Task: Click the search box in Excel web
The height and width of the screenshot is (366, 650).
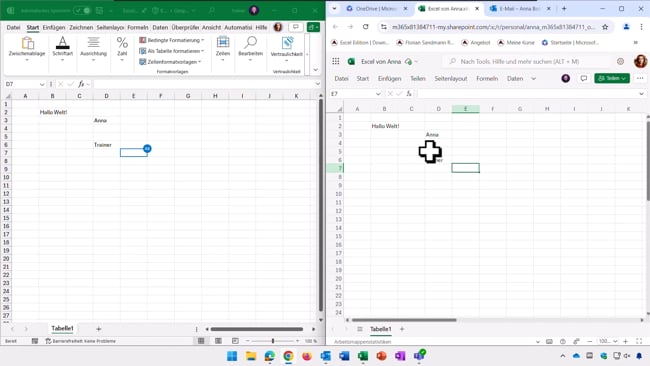Action: coord(526,61)
